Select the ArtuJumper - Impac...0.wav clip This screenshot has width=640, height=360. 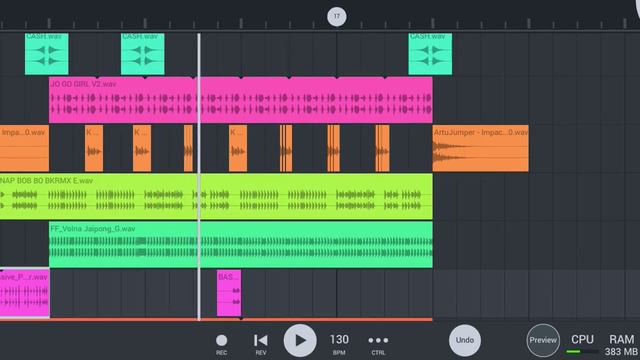480,148
